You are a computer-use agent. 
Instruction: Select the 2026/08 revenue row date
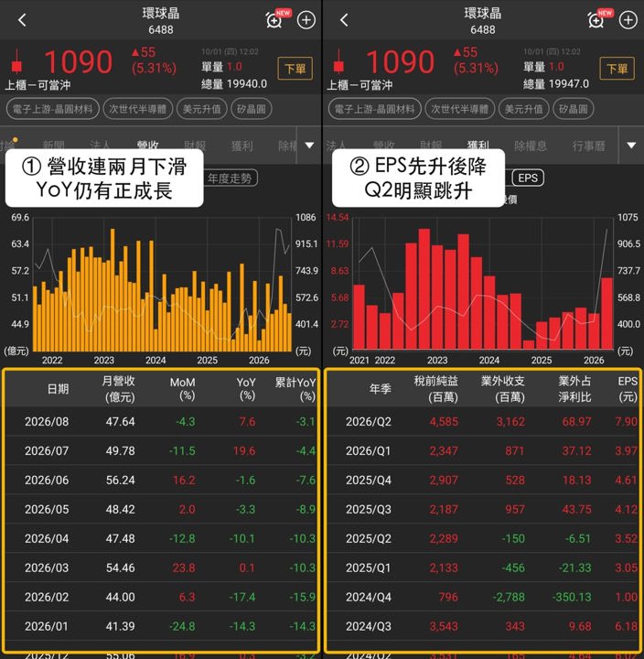pyautogui.click(x=47, y=422)
